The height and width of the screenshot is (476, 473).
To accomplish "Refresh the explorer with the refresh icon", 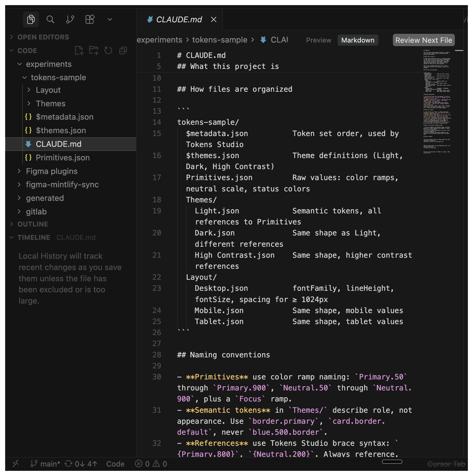I will click(108, 50).
